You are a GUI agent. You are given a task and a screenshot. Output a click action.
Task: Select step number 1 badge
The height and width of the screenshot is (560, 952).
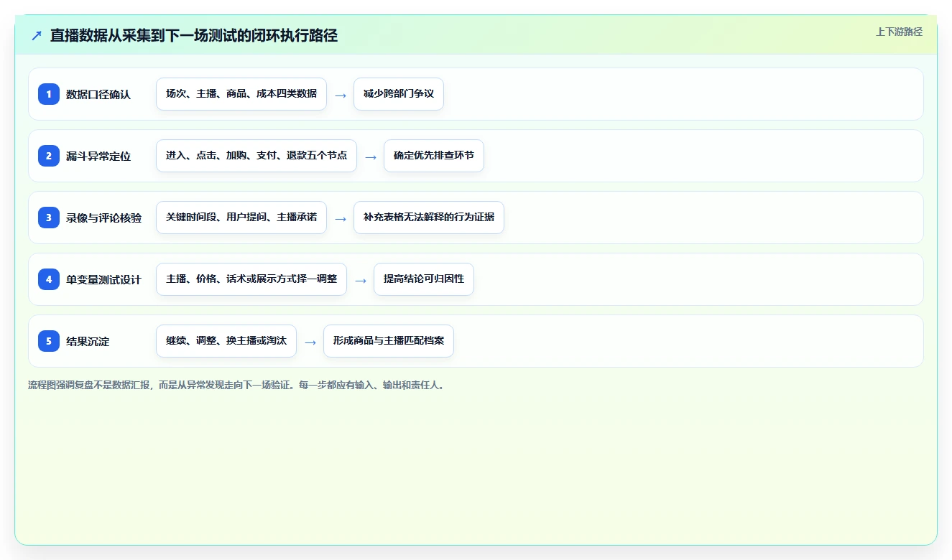pyautogui.click(x=49, y=93)
